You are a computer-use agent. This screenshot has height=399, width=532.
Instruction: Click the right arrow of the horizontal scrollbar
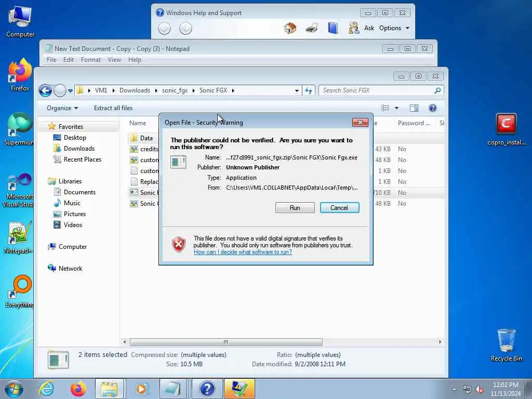point(440,342)
